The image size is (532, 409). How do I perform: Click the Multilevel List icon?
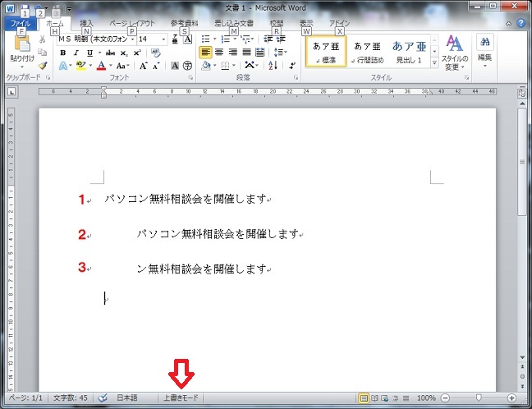pos(245,39)
